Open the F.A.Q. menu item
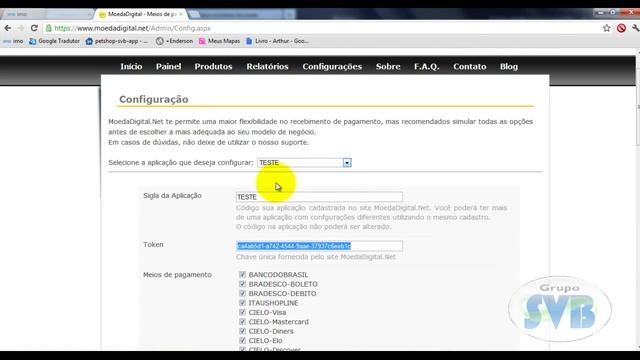640x360 pixels. coord(427,67)
